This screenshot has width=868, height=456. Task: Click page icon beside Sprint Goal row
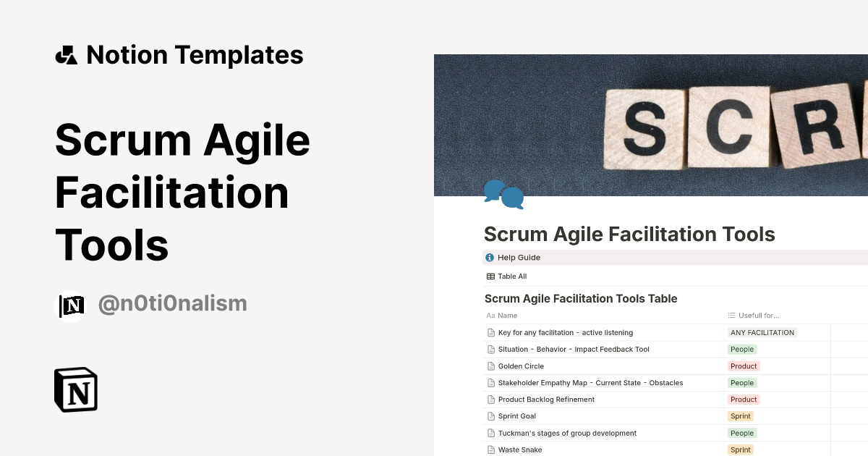click(491, 416)
